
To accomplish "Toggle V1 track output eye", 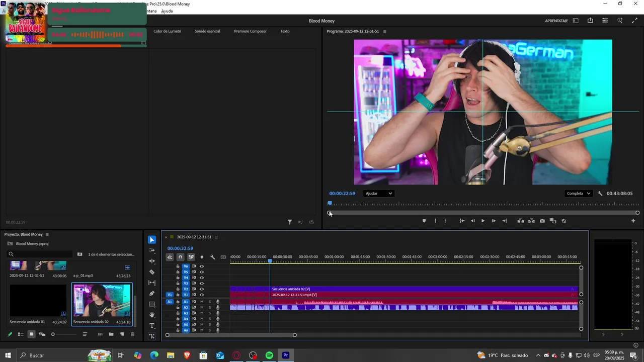I will coord(202,295).
